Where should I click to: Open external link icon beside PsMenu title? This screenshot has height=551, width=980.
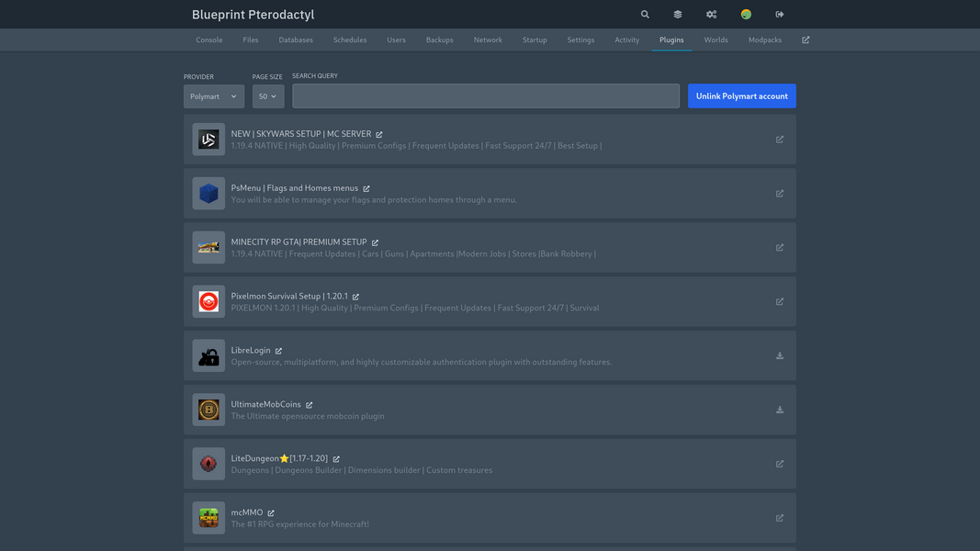tap(366, 189)
